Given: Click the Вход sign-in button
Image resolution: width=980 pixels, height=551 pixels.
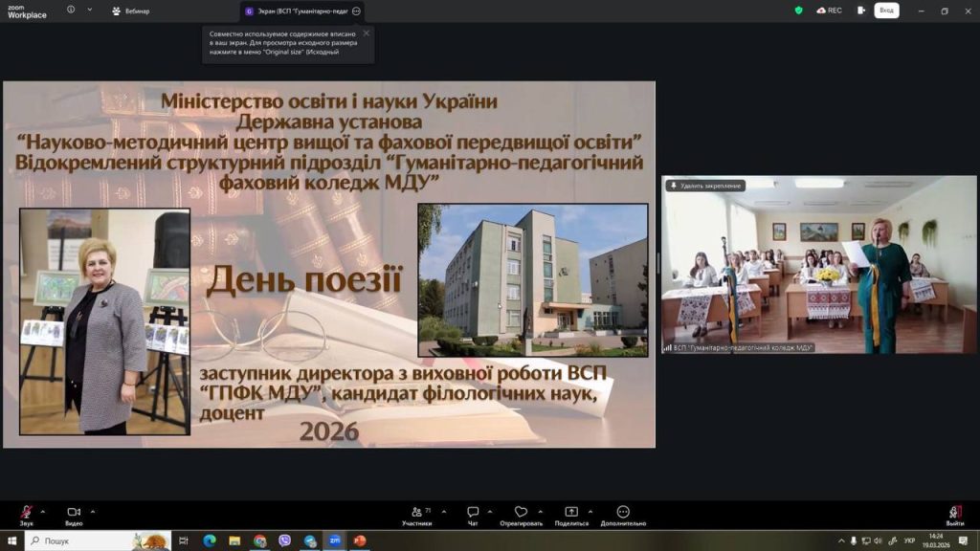Looking at the screenshot, I should [x=886, y=11].
